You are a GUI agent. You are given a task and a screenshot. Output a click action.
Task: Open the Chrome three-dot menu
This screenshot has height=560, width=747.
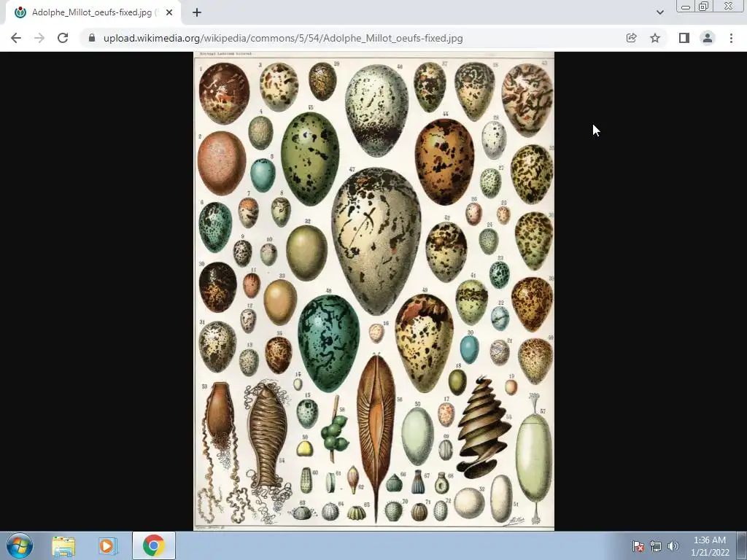pyautogui.click(x=731, y=38)
